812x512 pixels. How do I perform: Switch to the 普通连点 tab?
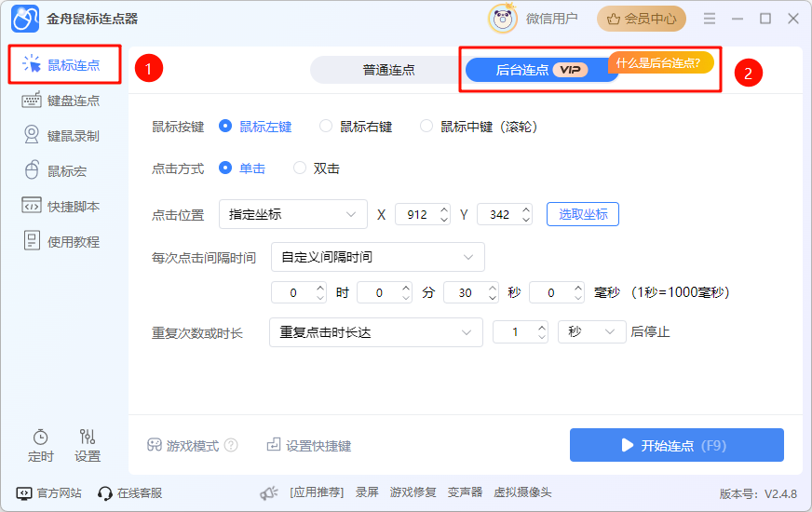click(x=388, y=70)
